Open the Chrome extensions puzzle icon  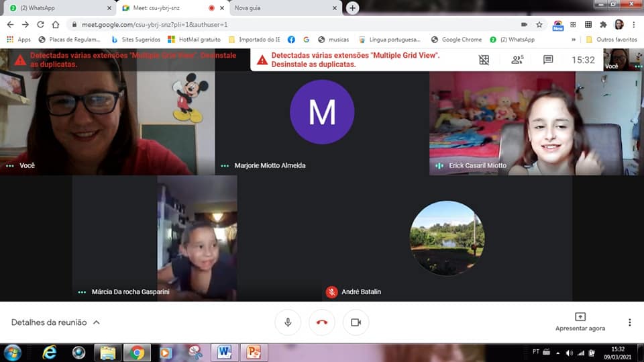click(603, 24)
